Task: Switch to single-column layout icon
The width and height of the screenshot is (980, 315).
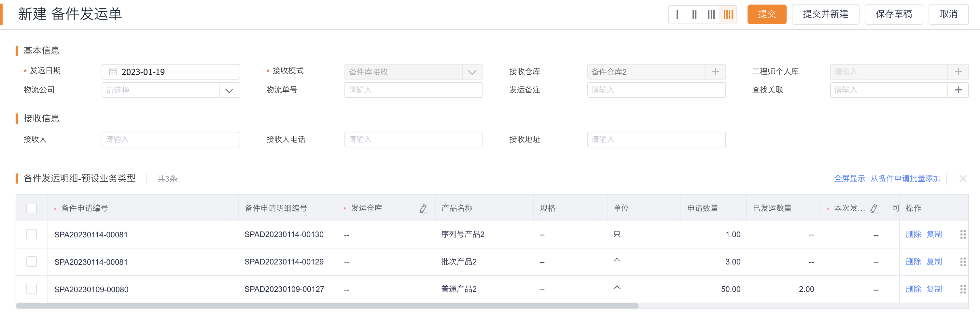Action: (677, 14)
